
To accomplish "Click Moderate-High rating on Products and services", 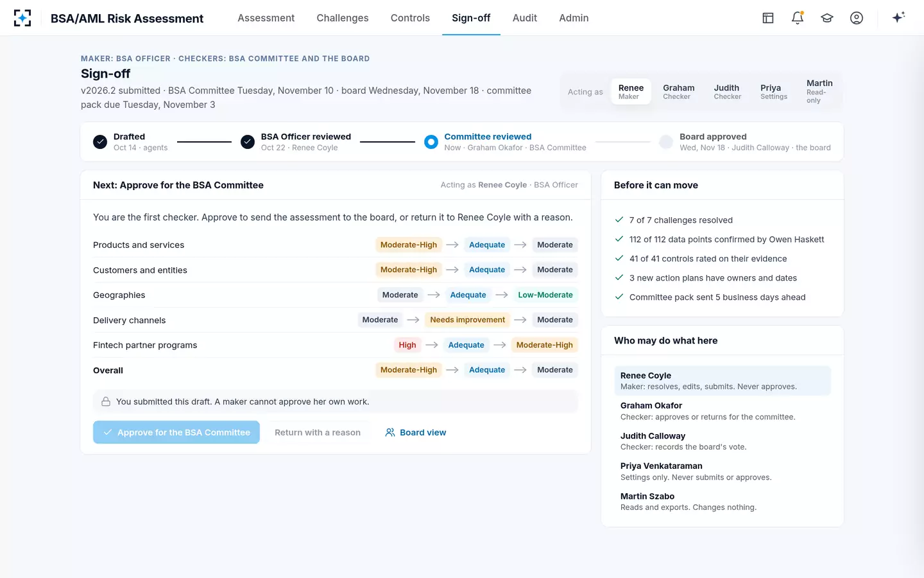I will (409, 245).
